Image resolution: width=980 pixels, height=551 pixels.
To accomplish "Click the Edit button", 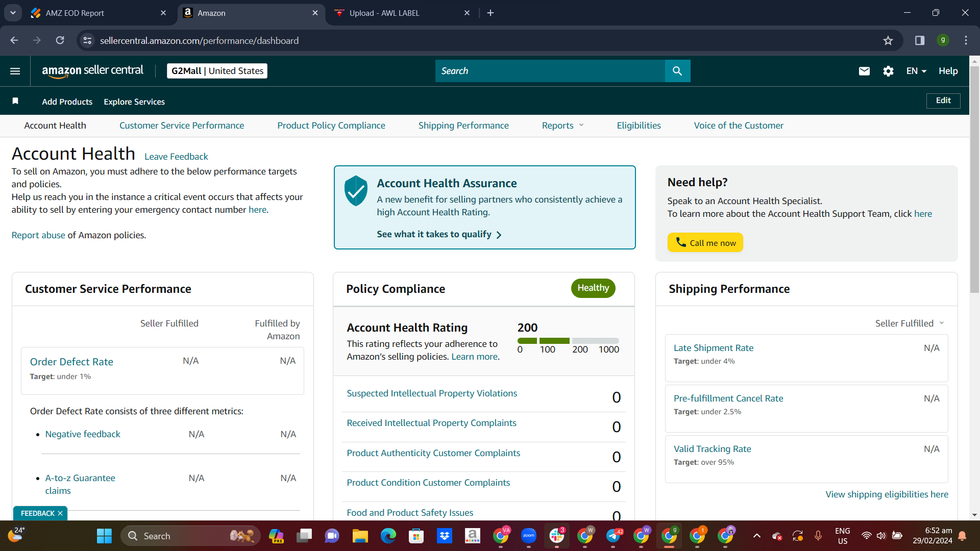I will click(x=943, y=101).
